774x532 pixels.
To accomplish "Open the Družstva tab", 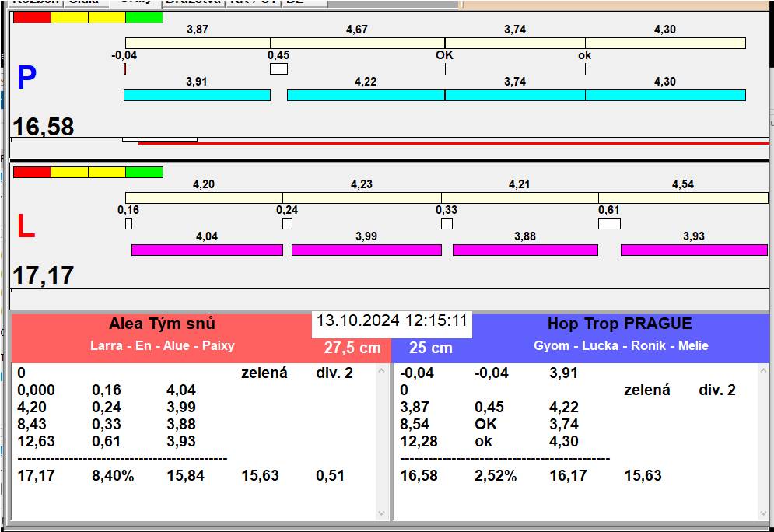I will pos(194,2).
